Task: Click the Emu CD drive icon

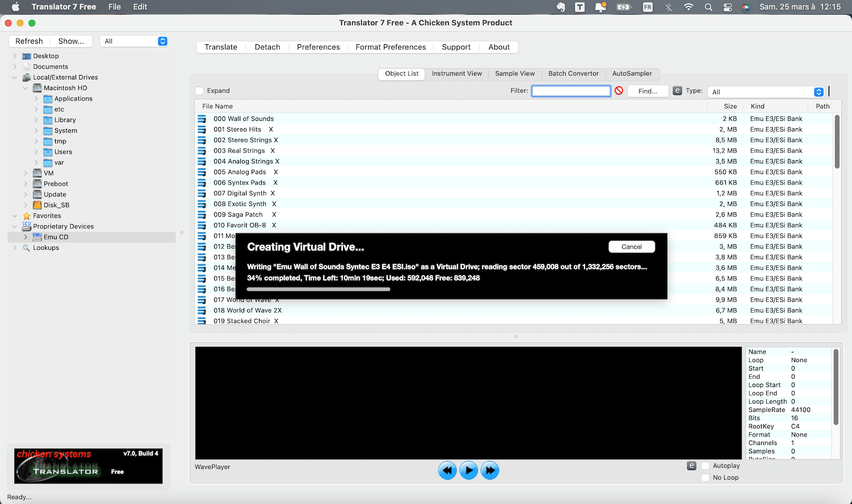Action: (37, 237)
